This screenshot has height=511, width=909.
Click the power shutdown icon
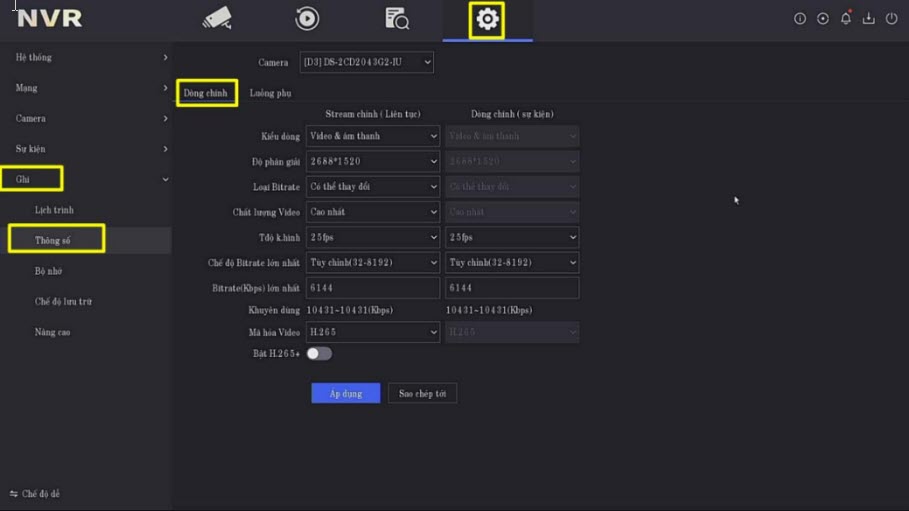891,19
